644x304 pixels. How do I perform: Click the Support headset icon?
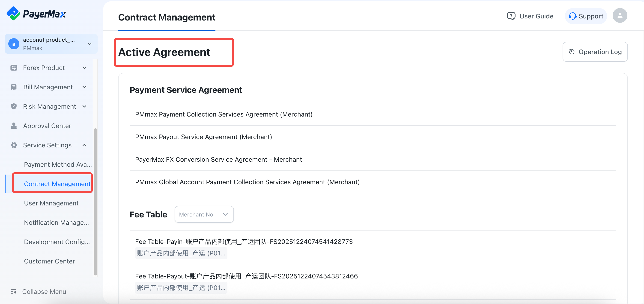572,16
